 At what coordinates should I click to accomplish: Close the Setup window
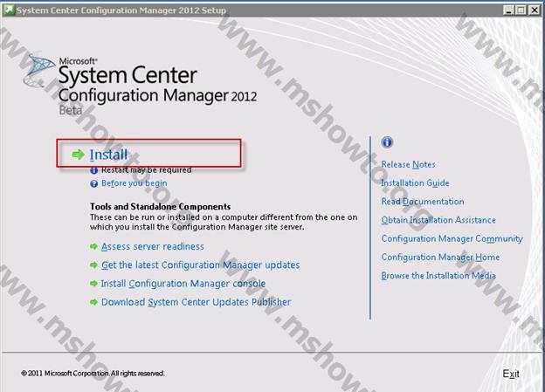(535, 10)
